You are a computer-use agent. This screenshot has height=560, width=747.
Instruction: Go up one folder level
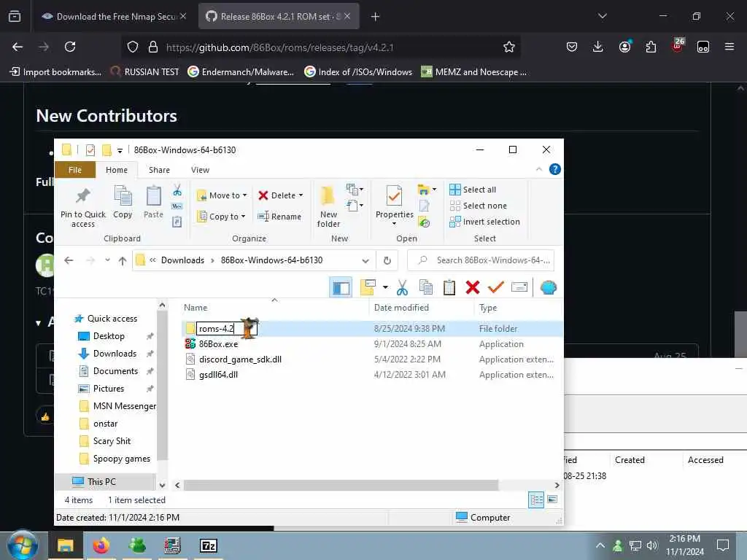tap(123, 260)
